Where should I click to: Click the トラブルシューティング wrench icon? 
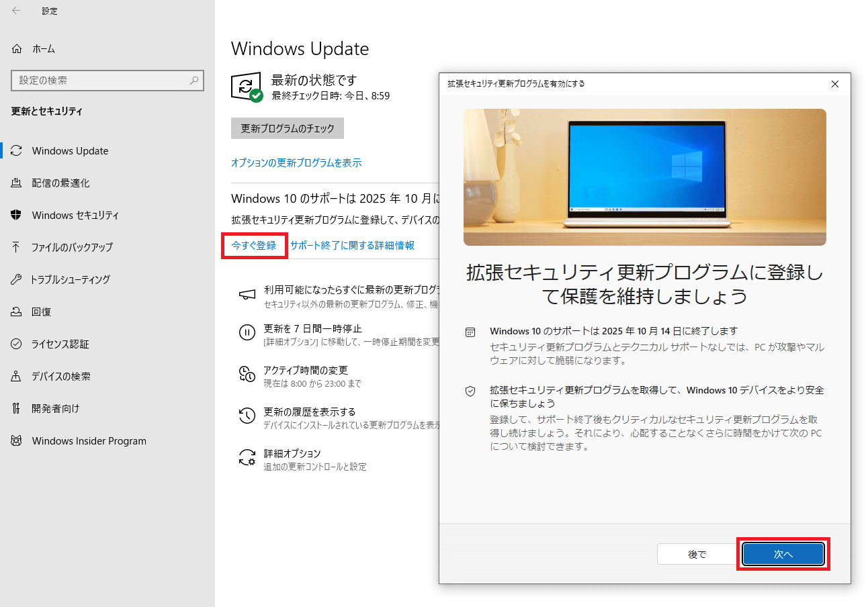(17, 279)
